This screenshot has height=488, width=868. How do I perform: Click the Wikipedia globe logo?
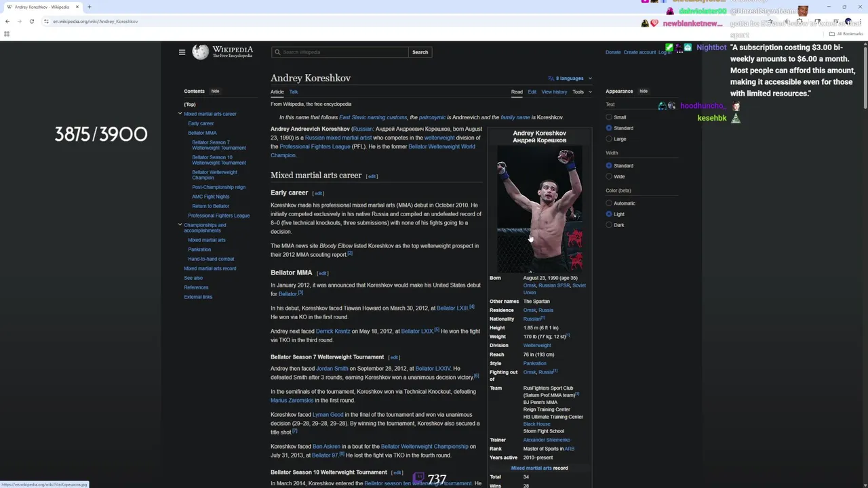click(201, 52)
